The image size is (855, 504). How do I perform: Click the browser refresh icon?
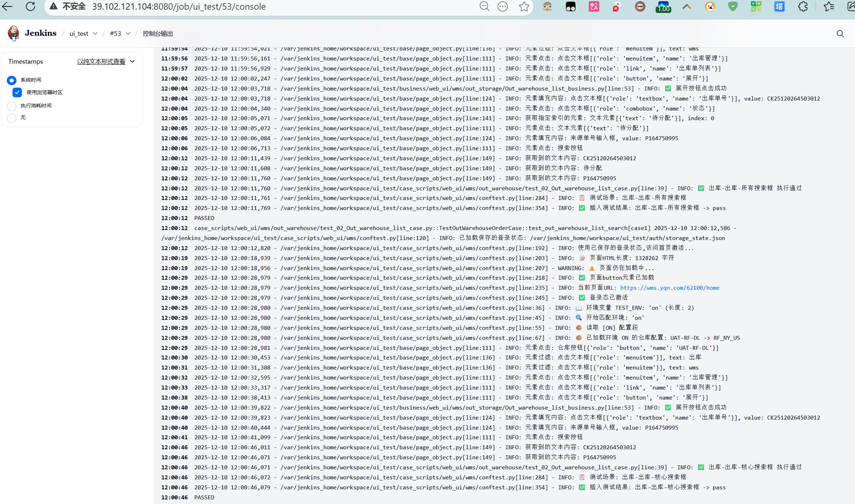30,6
